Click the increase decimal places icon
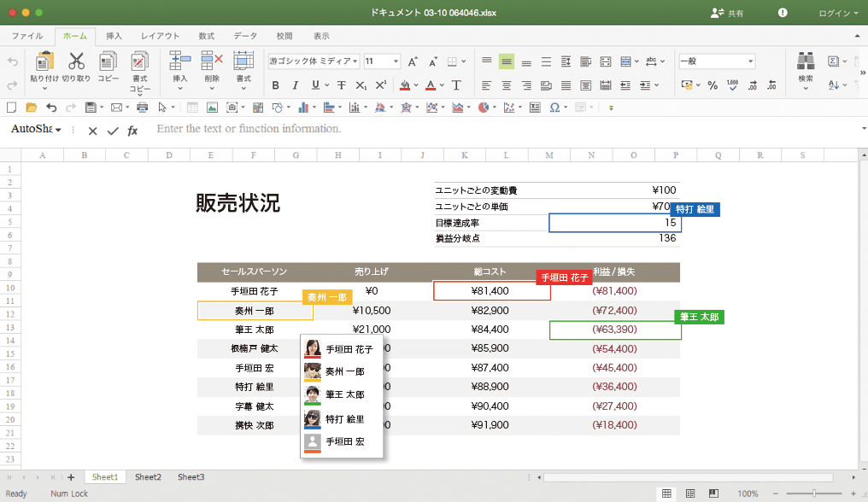 tap(753, 85)
